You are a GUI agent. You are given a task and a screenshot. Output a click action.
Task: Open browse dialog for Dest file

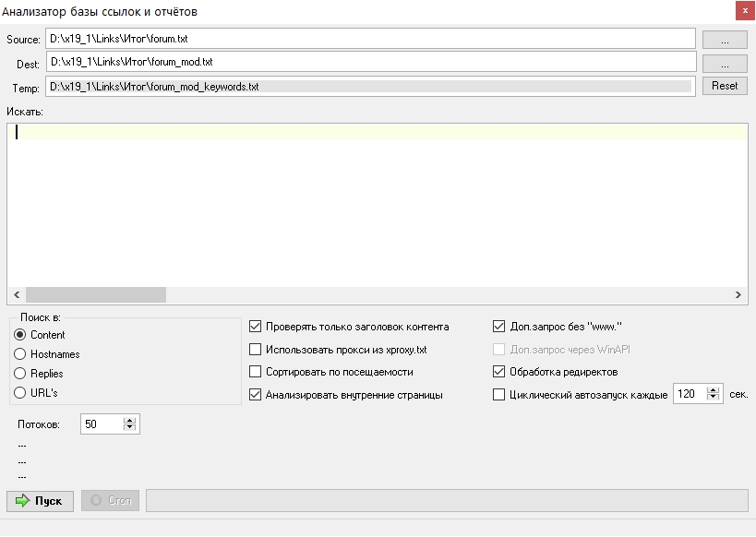point(725,63)
